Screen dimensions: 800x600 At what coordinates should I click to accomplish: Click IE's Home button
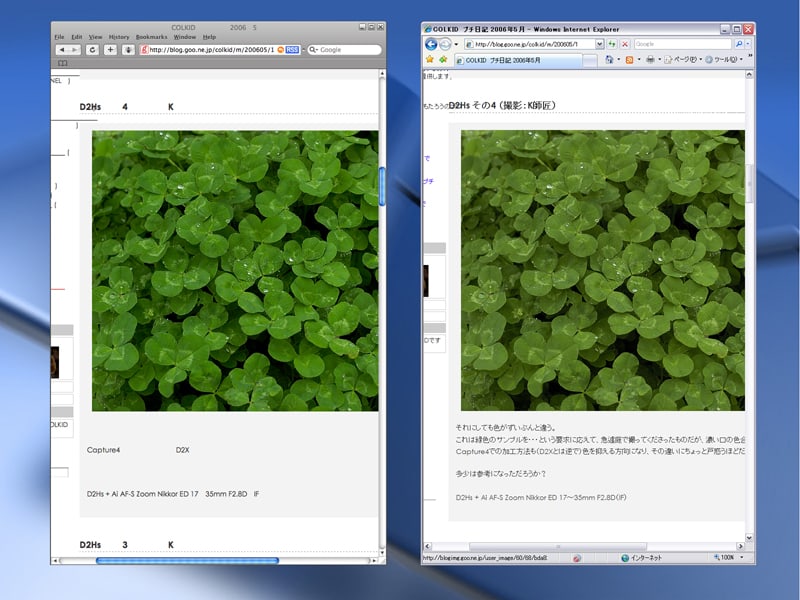[609, 60]
